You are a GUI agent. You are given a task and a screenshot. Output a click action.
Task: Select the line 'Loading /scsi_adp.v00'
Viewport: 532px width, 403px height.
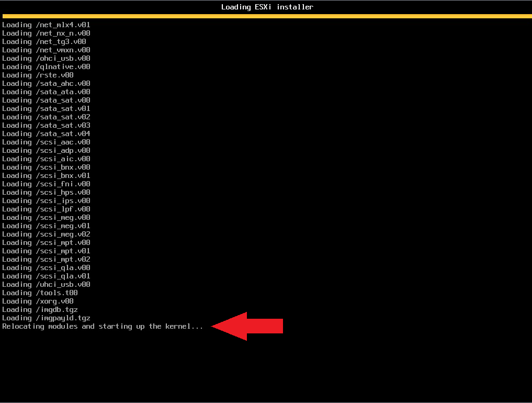[46, 150]
